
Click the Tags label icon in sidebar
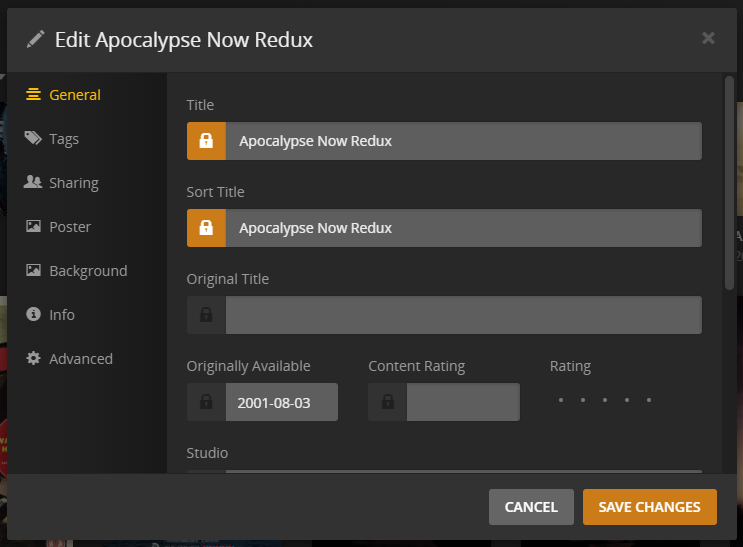click(33, 138)
